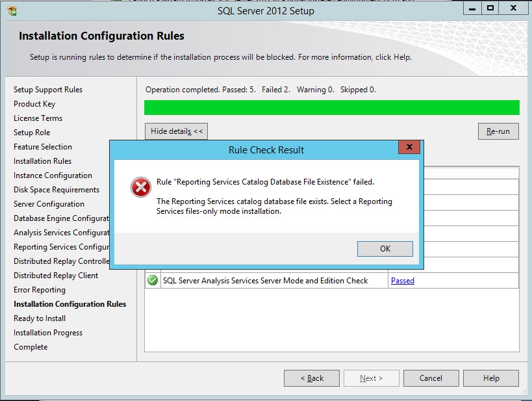Click the Hide details button
The image size is (532, 401).
tap(177, 131)
